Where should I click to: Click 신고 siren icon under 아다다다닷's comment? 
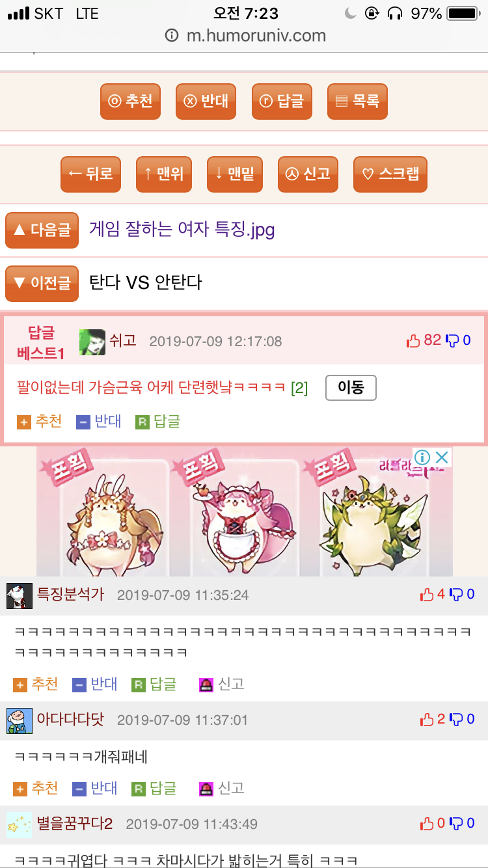pos(206,789)
